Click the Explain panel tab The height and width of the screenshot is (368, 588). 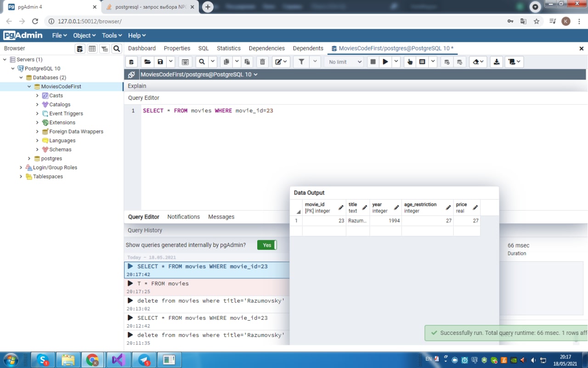pos(137,86)
